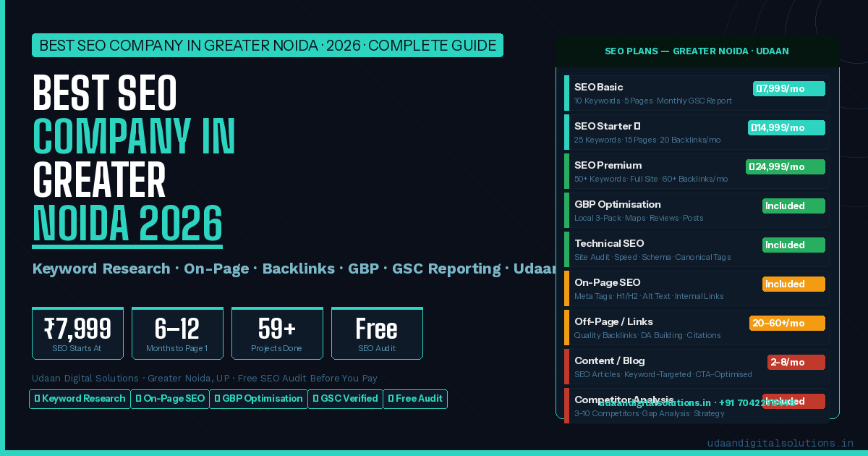
Task: Click the Keyword Research tag chip
Action: coord(79,399)
